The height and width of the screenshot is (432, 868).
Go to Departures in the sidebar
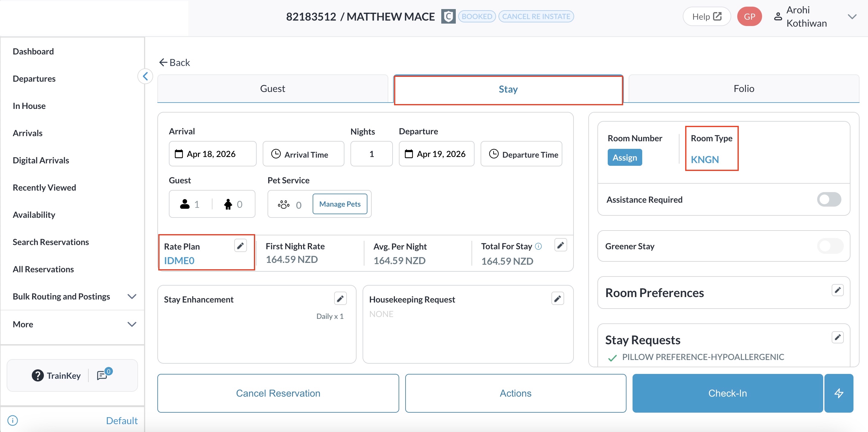click(x=34, y=78)
